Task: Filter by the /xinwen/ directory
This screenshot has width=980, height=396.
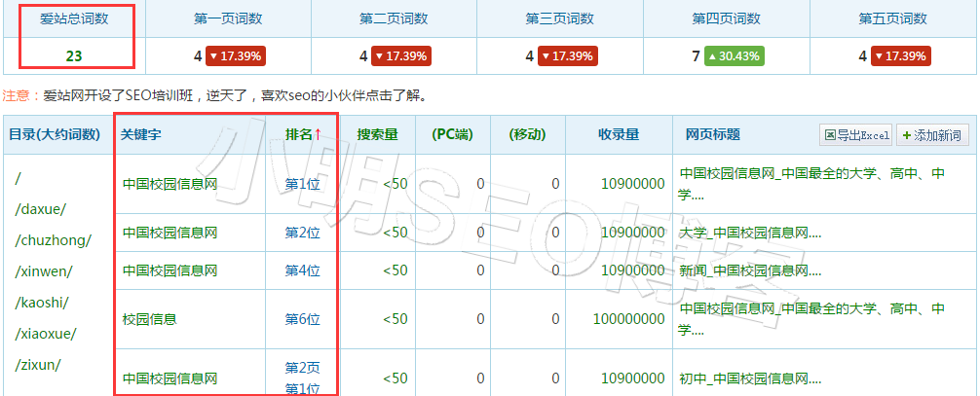Action: [x=45, y=270]
